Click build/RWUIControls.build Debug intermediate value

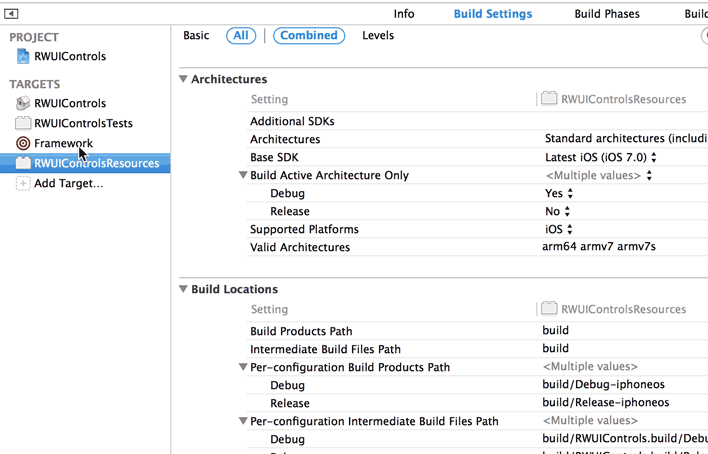[625, 438]
